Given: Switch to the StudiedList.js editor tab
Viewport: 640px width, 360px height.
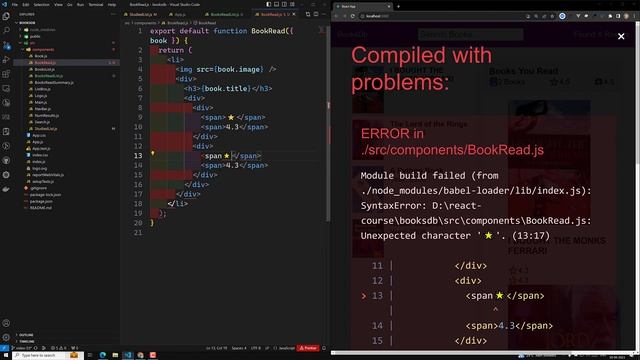Looking at the screenshot, I should pos(141,14).
